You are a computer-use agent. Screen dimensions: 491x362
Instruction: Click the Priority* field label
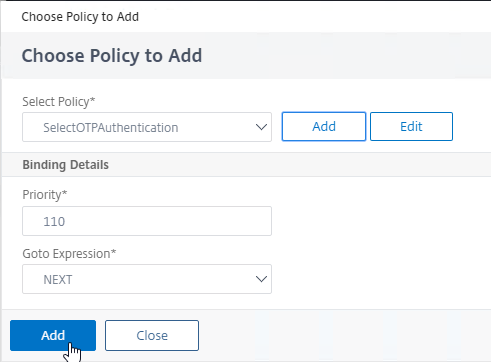[45, 195]
